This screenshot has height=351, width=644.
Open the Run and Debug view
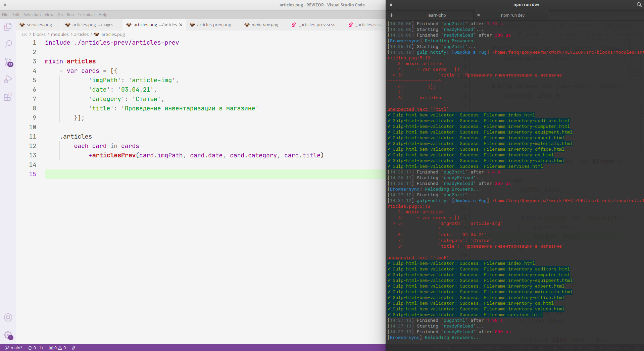pos(8,80)
